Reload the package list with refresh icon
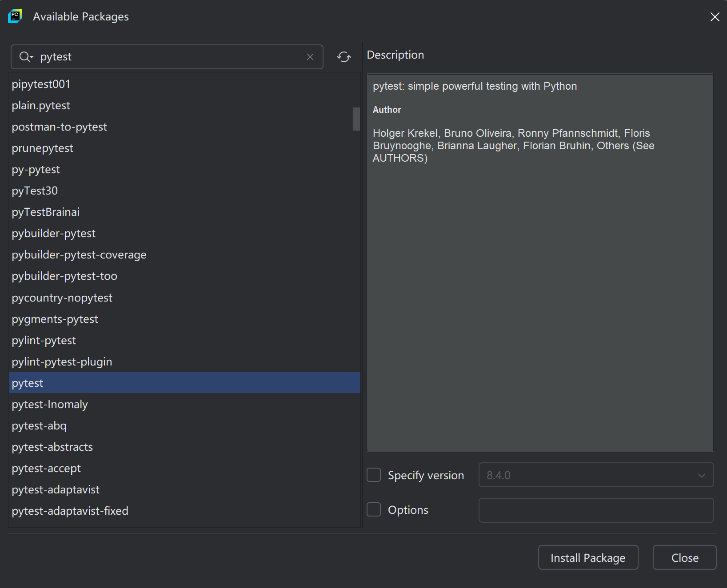Image resolution: width=727 pixels, height=588 pixels. click(344, 57)
